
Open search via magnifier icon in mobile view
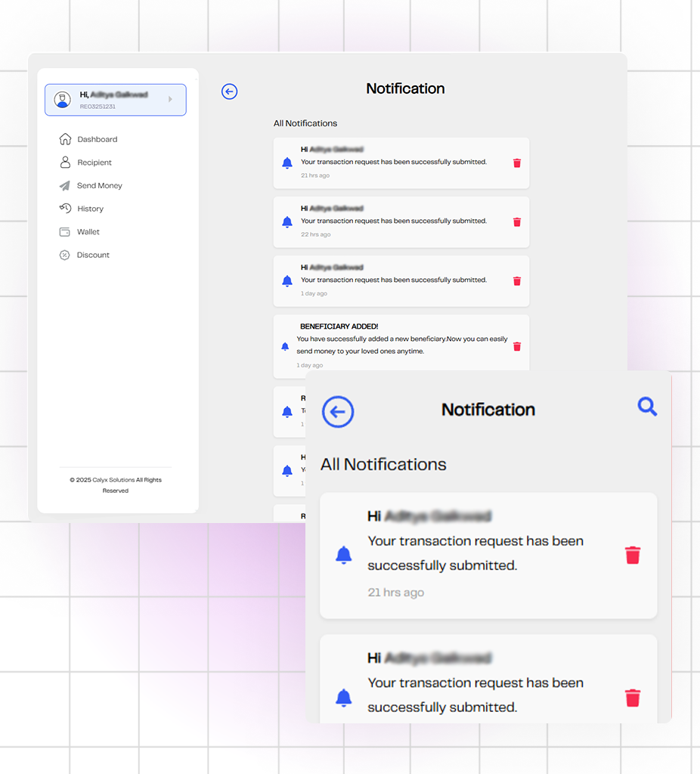coord(647,407)
